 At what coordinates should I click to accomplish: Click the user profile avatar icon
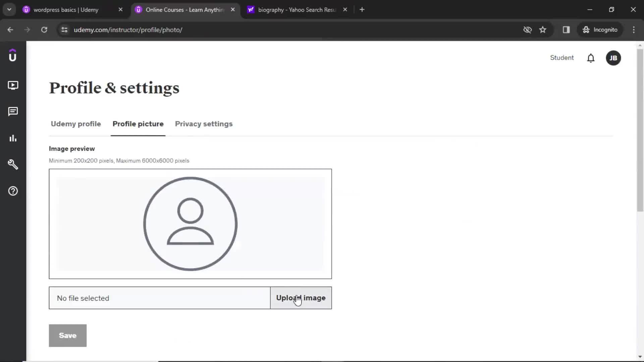point(613,58)
